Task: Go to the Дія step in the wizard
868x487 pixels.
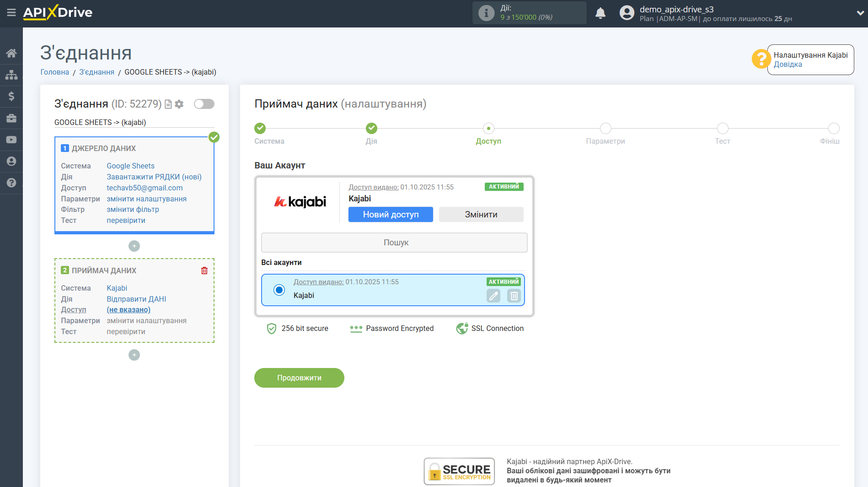Action: pyautogui.click(x=371, y=128)
